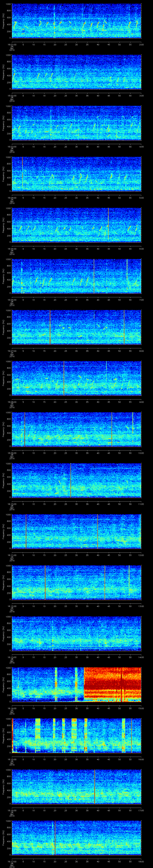Click the 16:01:00 start time label
153x868 pixels.
coord(12,44)
